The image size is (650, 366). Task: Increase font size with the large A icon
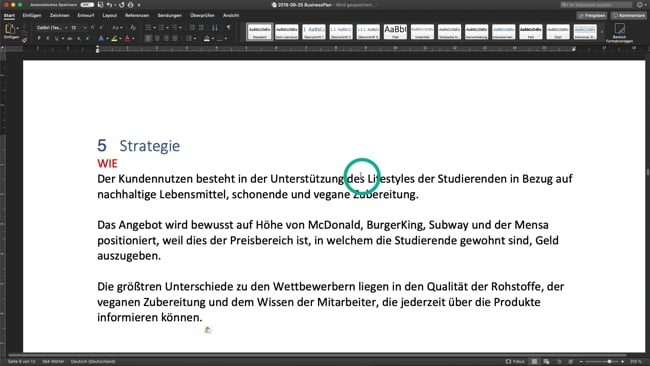tap(92, 28)
